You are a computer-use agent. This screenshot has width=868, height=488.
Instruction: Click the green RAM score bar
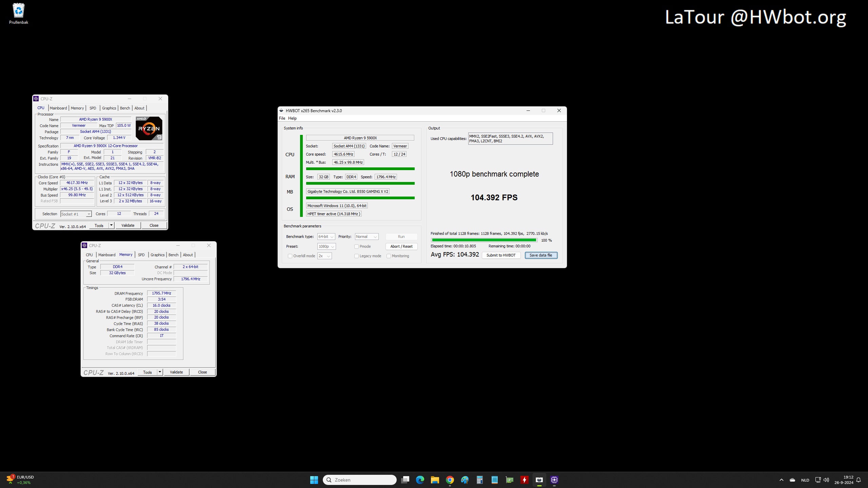point(360,183)
